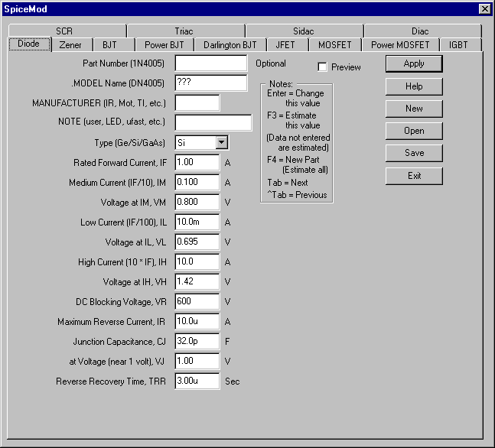Viewport: 495px width, 448px height.
Task: Click the Open button
Action: [414, 131]
